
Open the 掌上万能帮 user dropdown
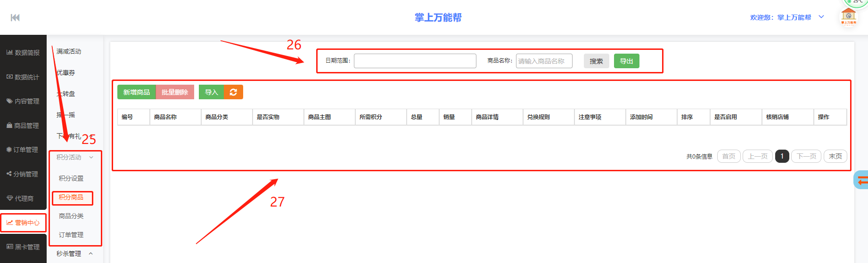(787, 17)
